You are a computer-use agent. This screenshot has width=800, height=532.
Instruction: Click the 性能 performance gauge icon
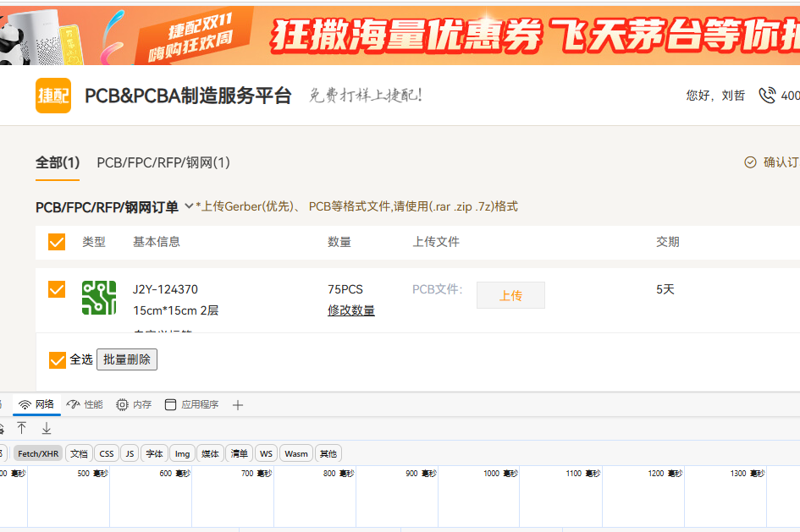click(x=73, y=404)
